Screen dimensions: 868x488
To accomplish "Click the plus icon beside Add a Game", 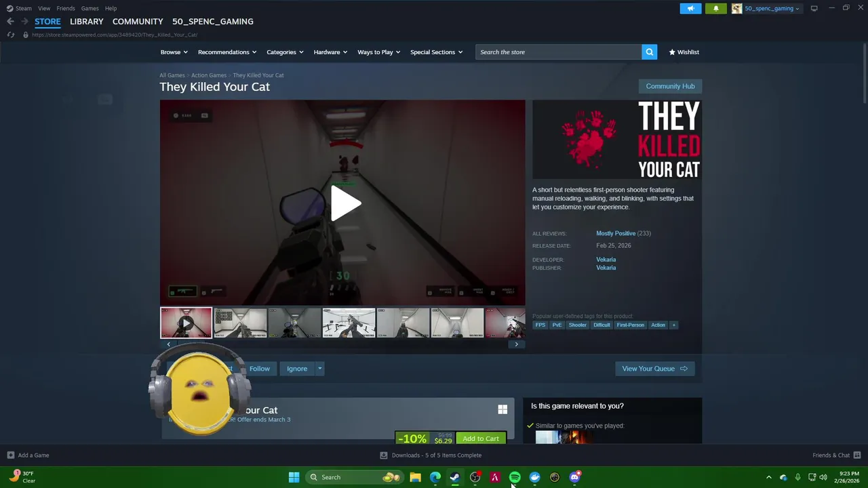I will [10, 455].
